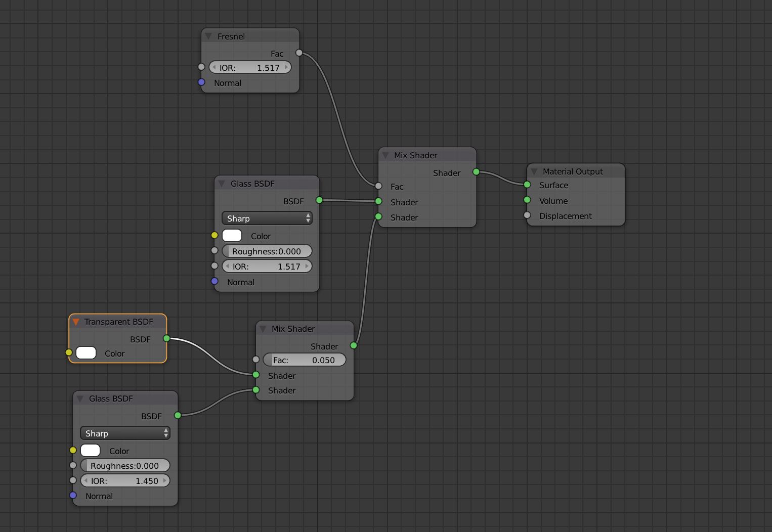
Task: Open the color swatch of the 1.450 Glass BSDF
Action: tap(91, 451)
